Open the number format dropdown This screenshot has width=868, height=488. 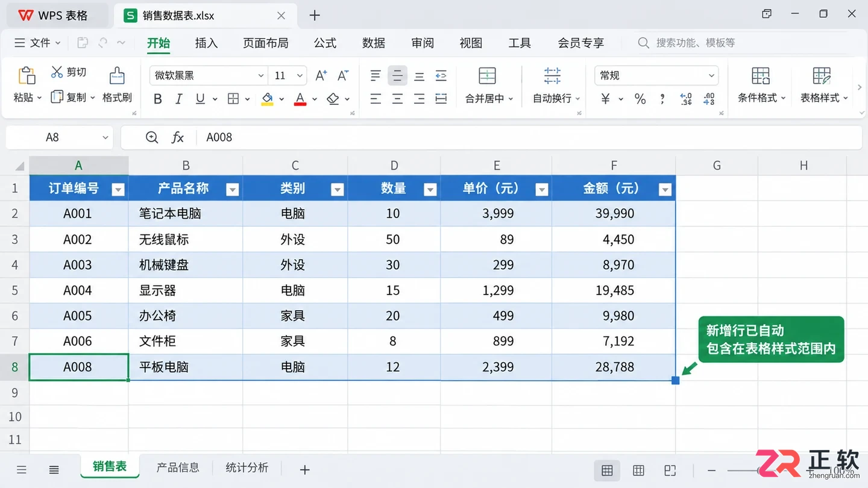(711, 75)
